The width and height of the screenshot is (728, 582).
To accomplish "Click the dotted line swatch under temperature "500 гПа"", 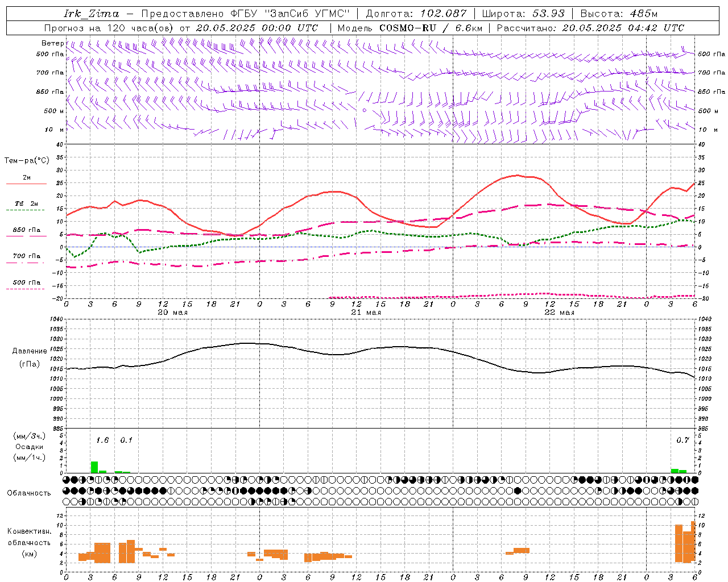I will [25, 289].
